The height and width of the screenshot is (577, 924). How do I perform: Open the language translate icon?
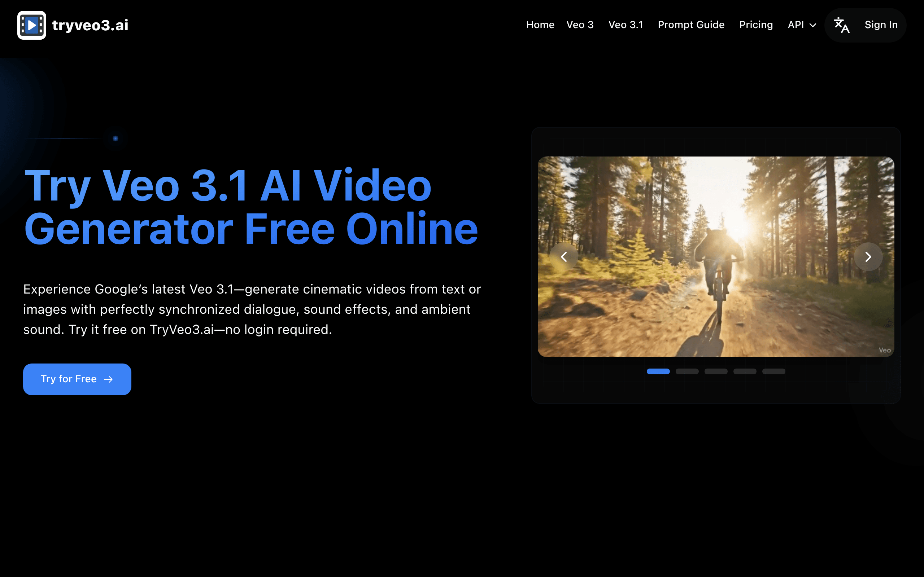(x=842, y=25)
